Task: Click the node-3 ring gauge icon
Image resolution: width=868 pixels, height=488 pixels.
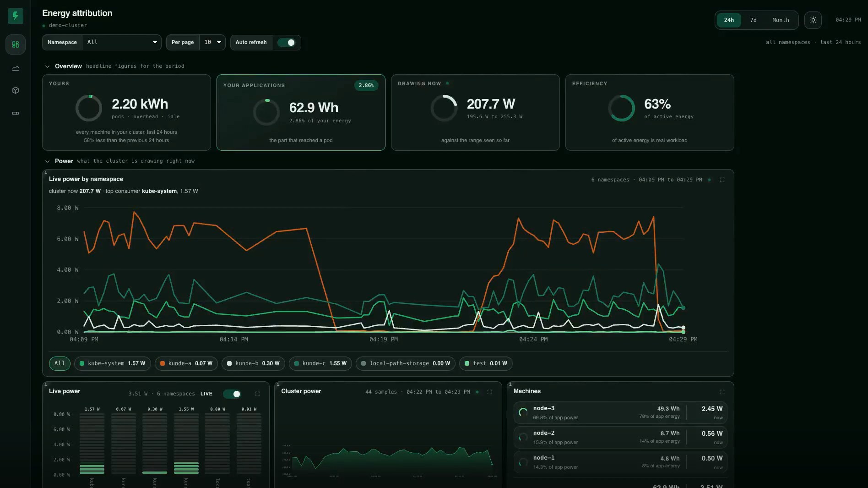Action: pyautogui.click(x=523, y=412)
